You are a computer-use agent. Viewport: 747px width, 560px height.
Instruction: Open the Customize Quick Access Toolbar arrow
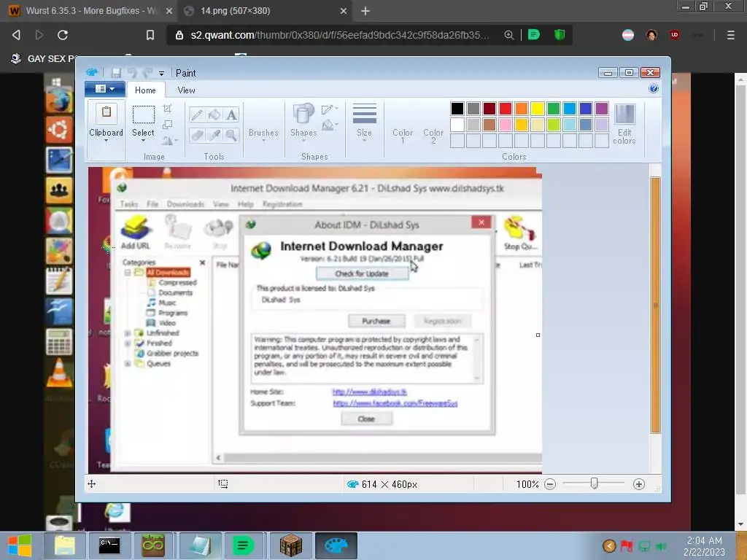coord(161,74)
